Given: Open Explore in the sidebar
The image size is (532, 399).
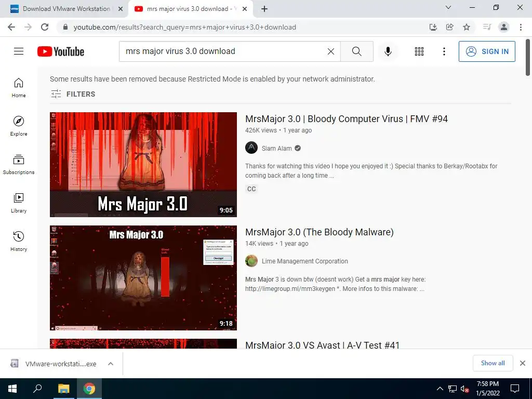Looking at the screenshot, I should (19, 126).
